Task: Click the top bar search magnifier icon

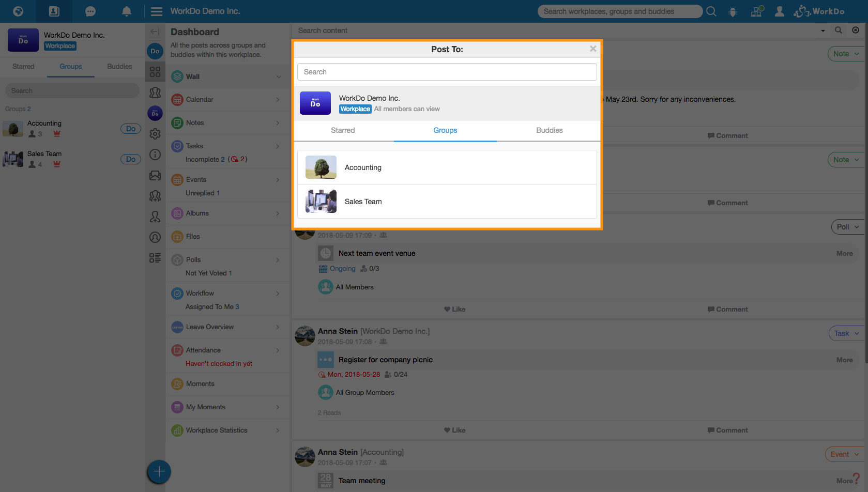Action: click(711, 11)
